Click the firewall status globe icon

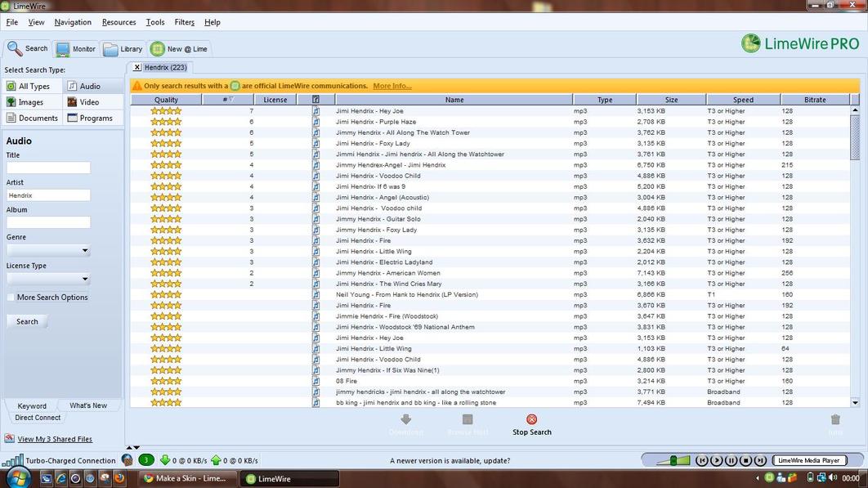pos(127,459)
